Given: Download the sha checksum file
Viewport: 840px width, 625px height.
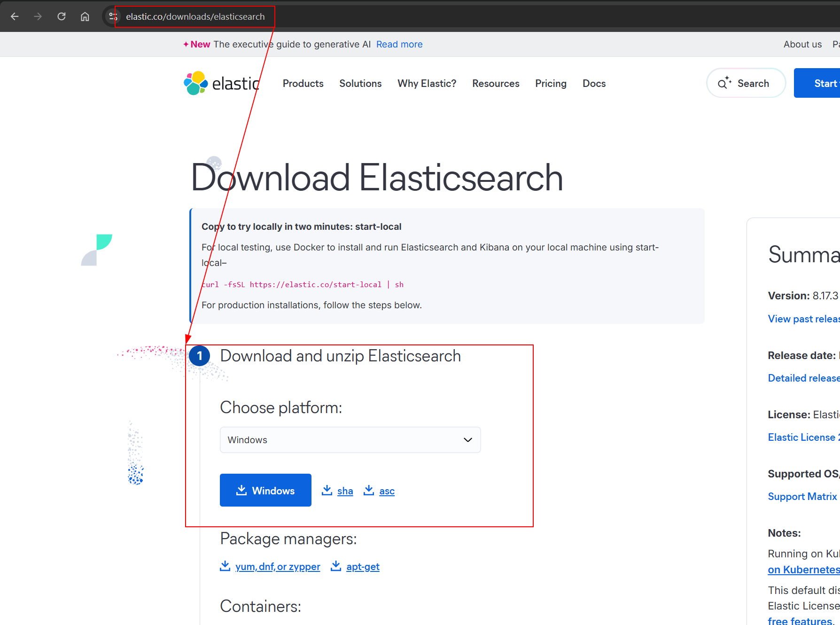Looking at the screenshot, I should pyautogui.click(x=345, y=491).
